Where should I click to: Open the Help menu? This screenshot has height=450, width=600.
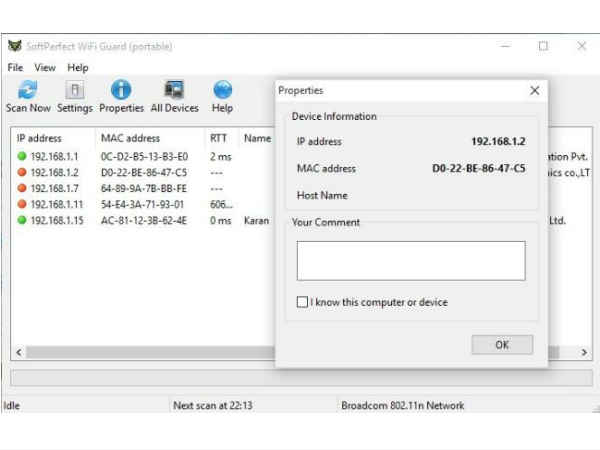point(78,68)
